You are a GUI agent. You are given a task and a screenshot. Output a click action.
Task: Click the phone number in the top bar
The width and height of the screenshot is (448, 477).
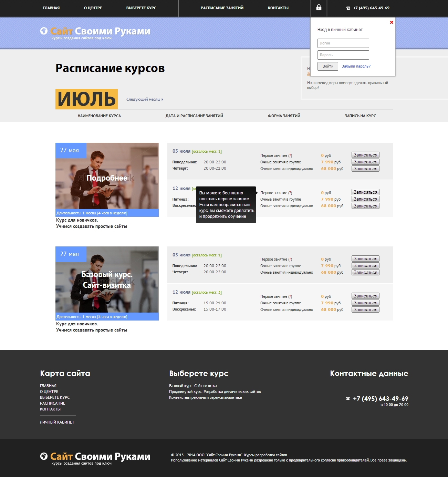click(x=371, y=8)
